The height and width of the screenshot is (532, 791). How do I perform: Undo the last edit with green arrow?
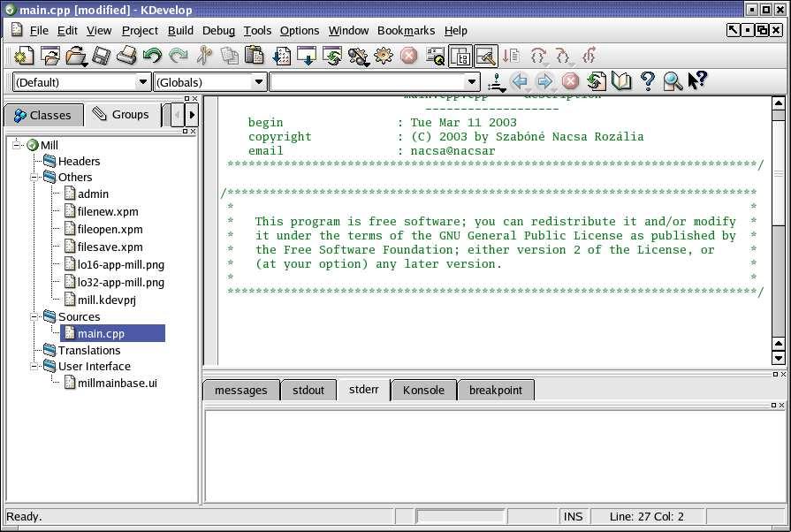tap(152, 56)
